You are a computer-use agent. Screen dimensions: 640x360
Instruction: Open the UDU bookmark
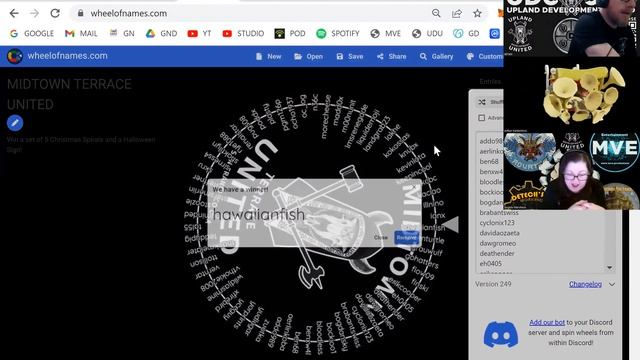(427, 33)
